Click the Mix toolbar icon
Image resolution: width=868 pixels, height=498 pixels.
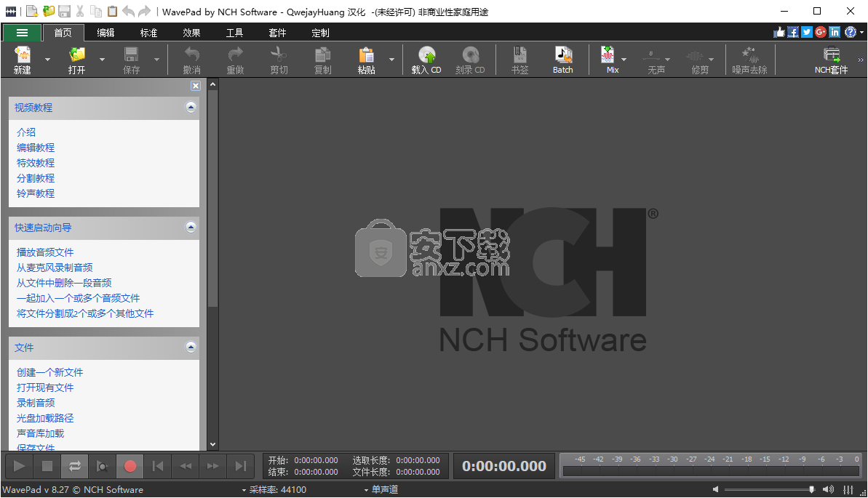tap(608, 55)
